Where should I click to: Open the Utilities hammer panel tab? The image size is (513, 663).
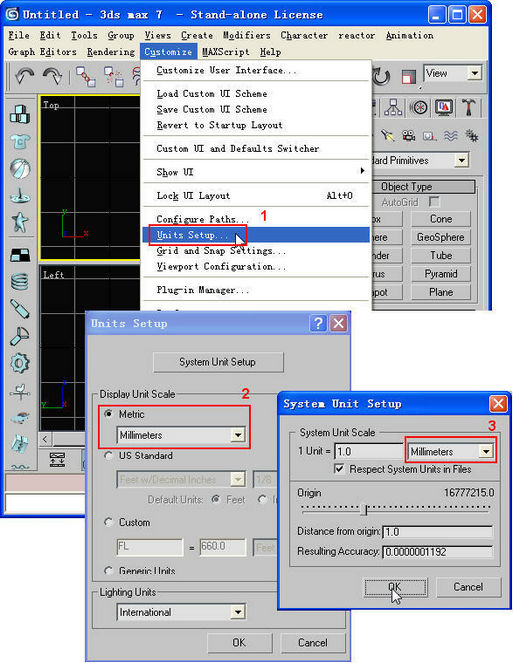[469, 108]
